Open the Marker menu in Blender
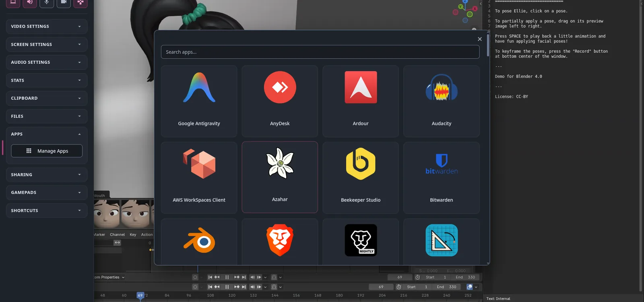This screenshot has height=302, width=644. point(99,234)
